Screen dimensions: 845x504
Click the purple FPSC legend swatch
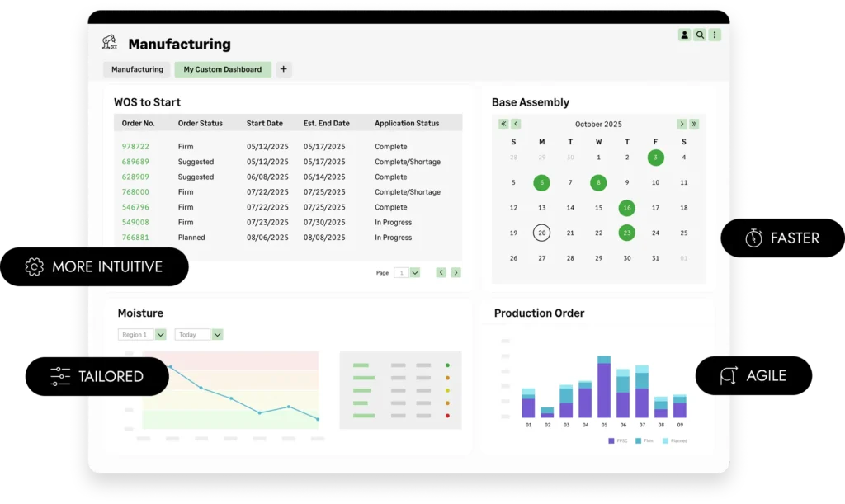611,441
